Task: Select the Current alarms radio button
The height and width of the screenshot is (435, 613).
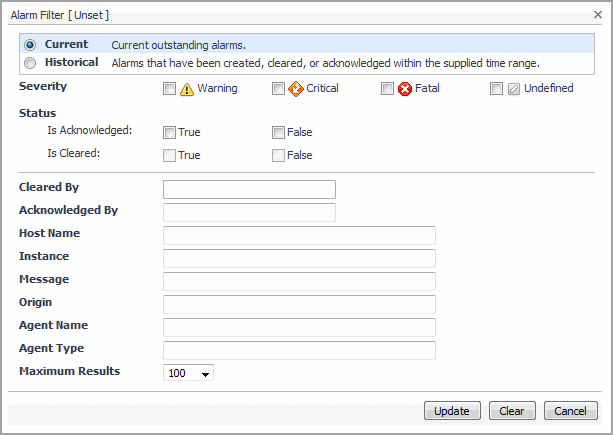Action: tap(30, 45)
